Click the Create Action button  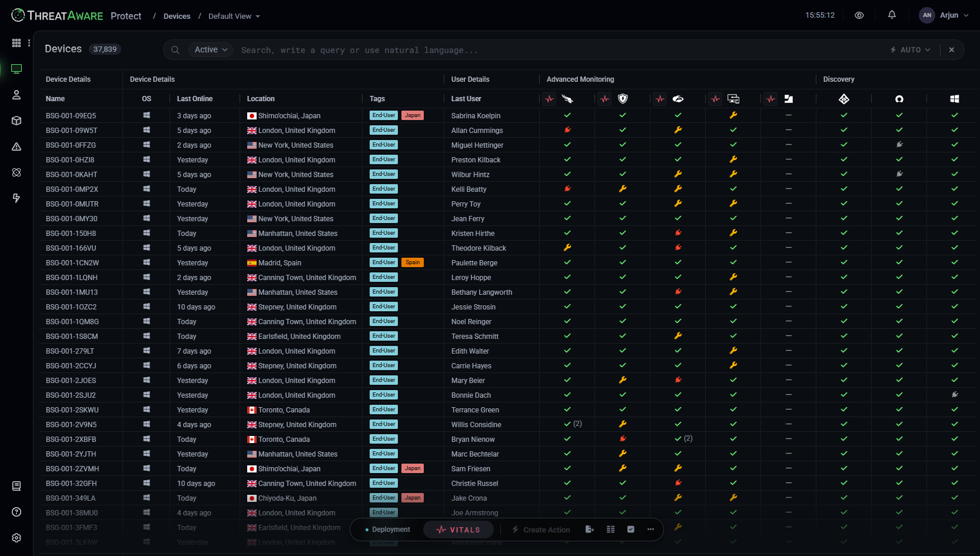pyautogui.click(x=541, y=530)
